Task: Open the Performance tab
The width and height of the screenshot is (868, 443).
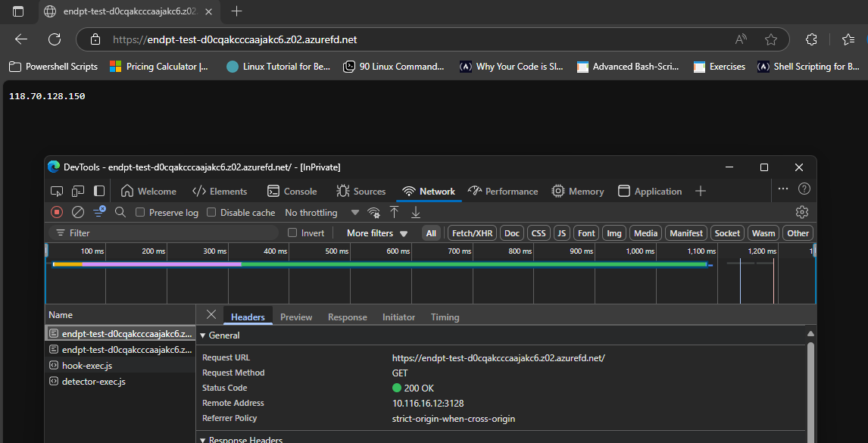Action: (503, 191)
